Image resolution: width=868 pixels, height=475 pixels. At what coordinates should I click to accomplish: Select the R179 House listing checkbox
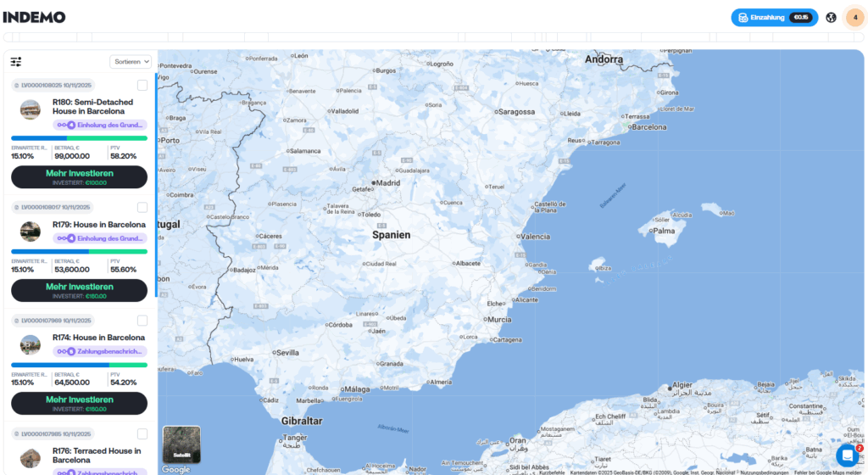pyautogui.click(x=142, y=207)
